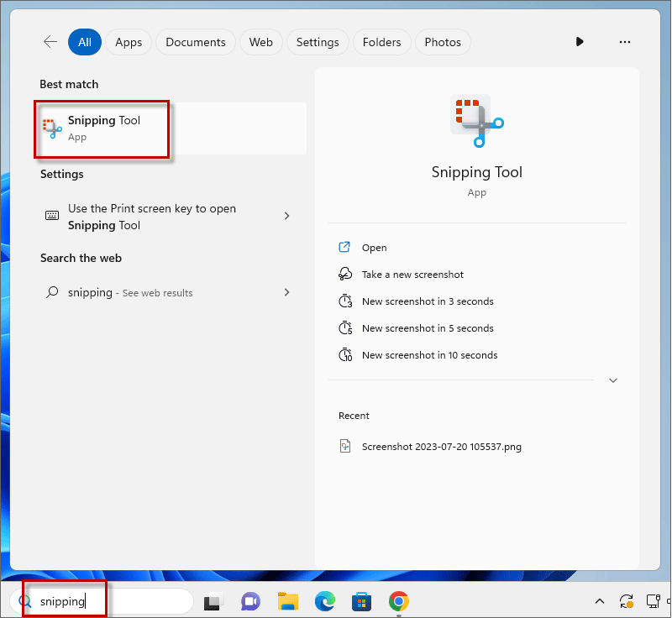Screen dimensions: 672x618
Task: Click the Open action's launch icon
Action: pos(344,247)
